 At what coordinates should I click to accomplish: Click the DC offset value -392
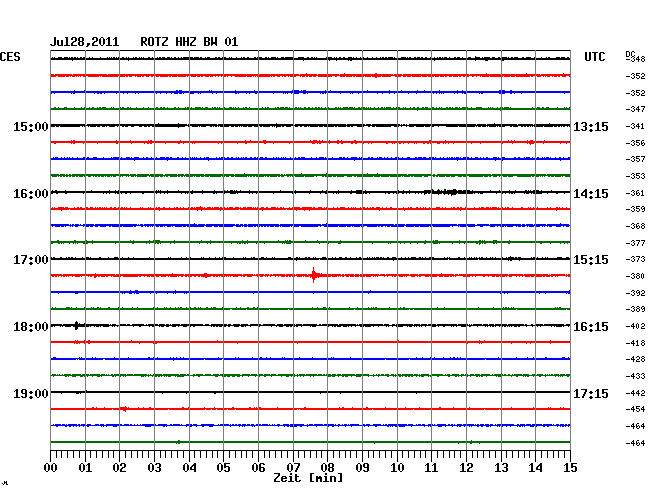coord(635,293)
